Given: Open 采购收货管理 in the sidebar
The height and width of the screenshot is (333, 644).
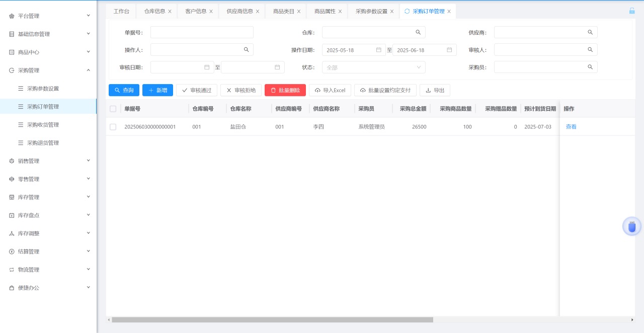Looking at the screenshot, I should [x=43, y=125].
